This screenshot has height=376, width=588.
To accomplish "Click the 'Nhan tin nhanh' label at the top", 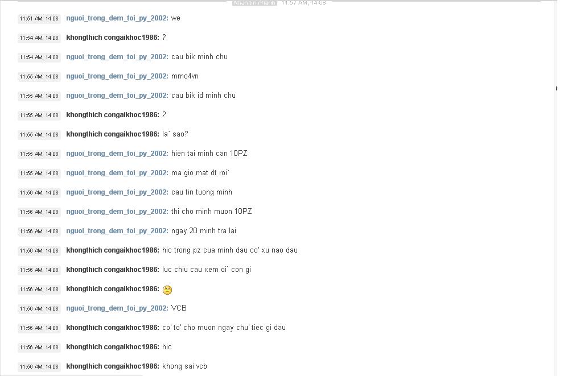I will [x=254, y=3].
